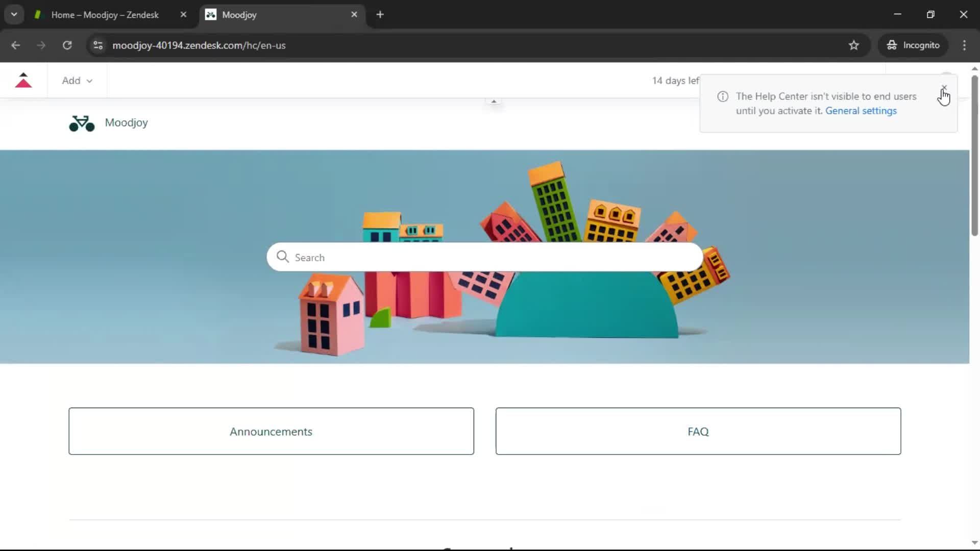
Task: Open the Guide admin pink triangle logo
Action: pos(23,80)
